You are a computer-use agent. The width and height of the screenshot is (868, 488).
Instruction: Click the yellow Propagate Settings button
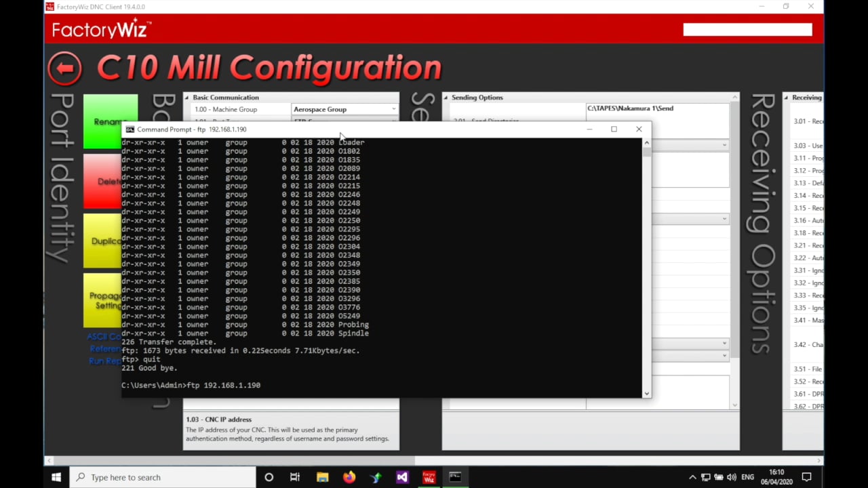(103, 300)
